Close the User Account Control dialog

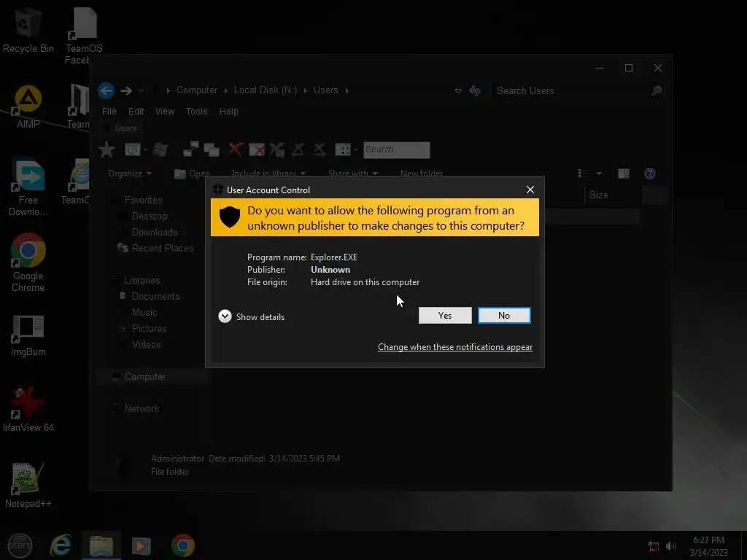(x=530, y=190)
